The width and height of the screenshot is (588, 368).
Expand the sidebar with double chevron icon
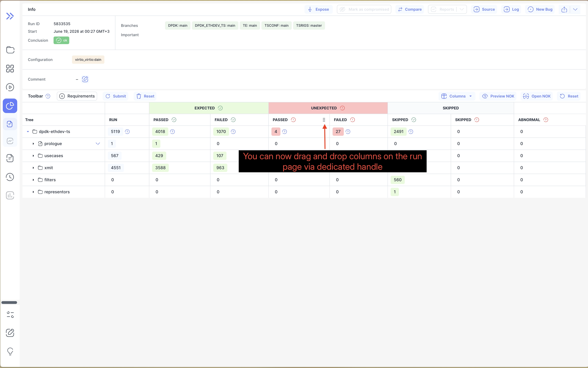click(10, 16)
